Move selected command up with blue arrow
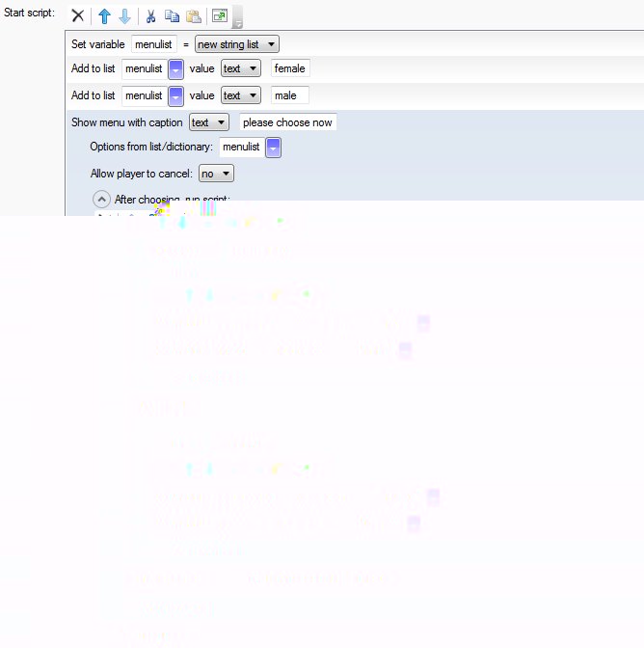 click(x=104, y=16)
